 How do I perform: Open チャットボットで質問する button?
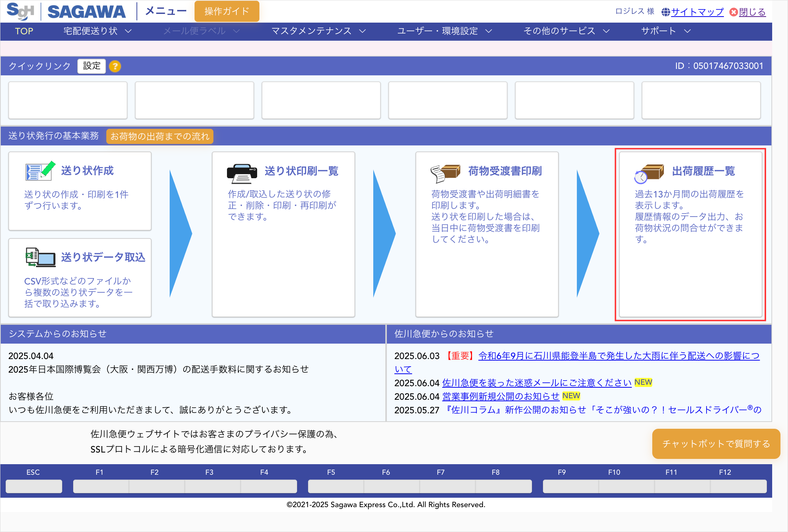(716, 444)
